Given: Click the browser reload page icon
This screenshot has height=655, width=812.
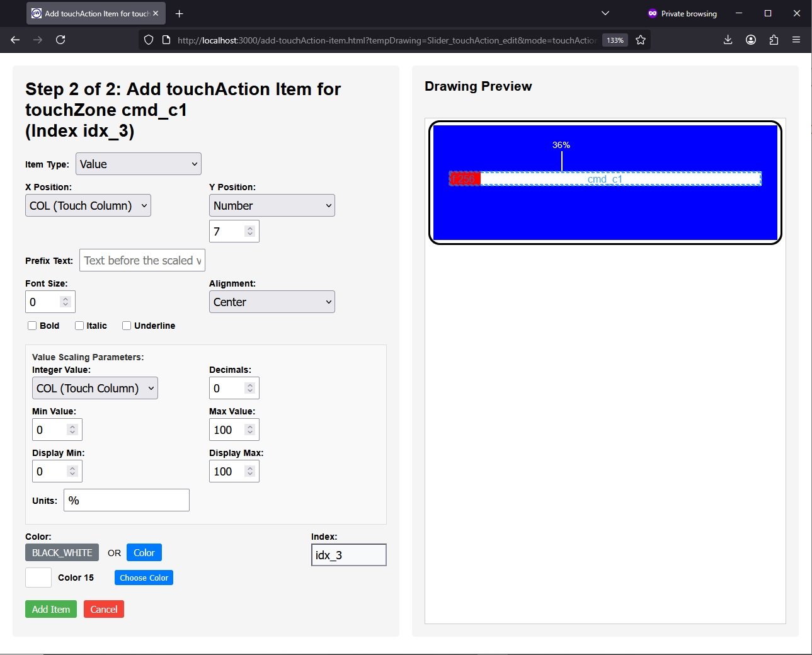Looking at the screenshot, I should click(x=60, y=40).
